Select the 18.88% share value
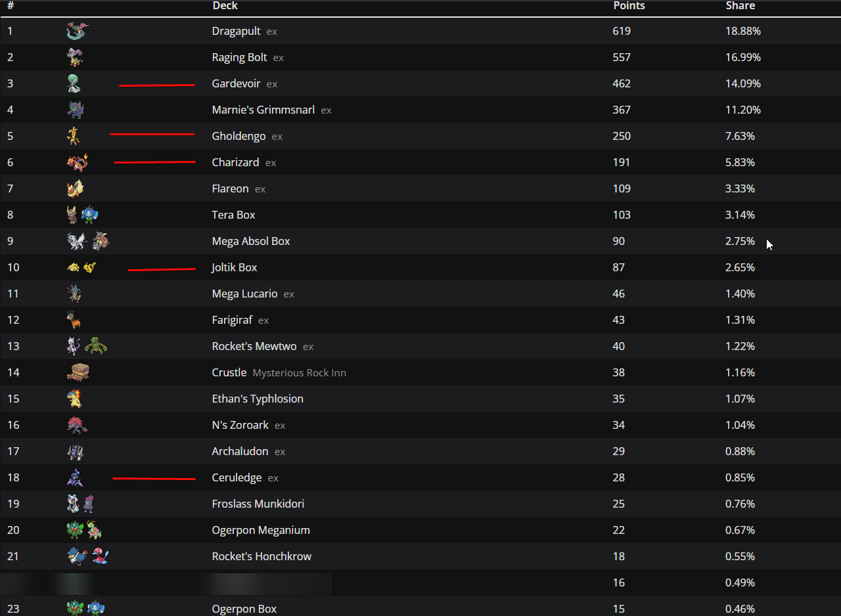Screen dimensions: 841x616 [x=743, y=31]
